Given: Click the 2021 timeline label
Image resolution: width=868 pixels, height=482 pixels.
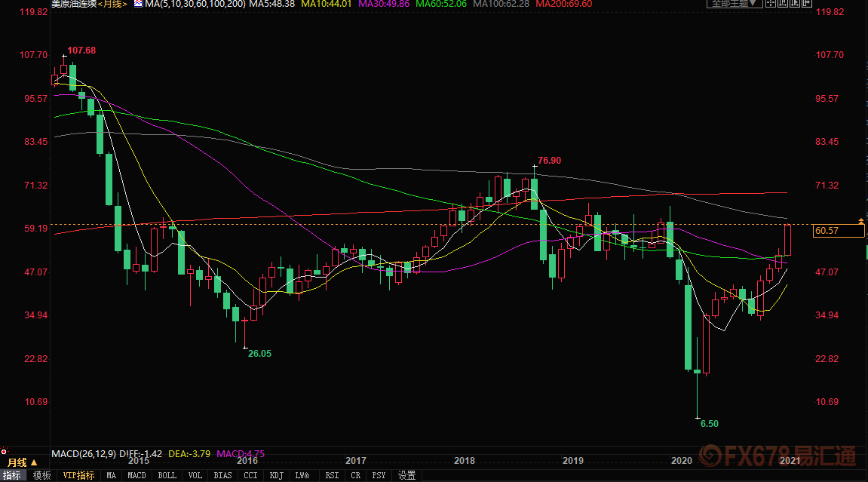Looking at the screenshot, I should (790, 460).
